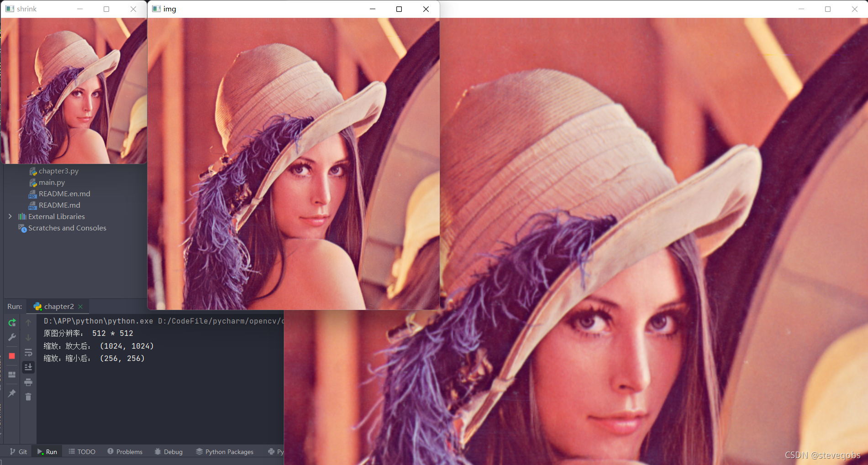The width and height of the screenshot is (868, 465).
Task: Click the image inside the img window
Action: click(294, 164)
